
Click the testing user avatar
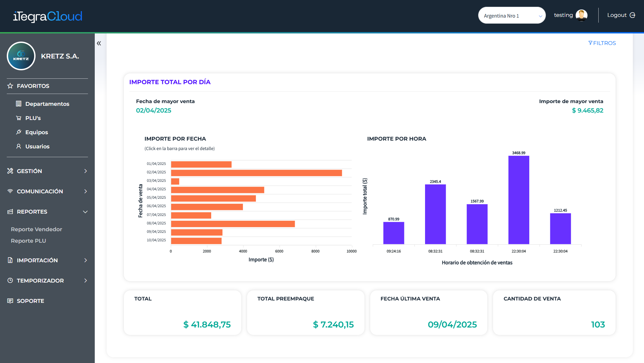581,15
